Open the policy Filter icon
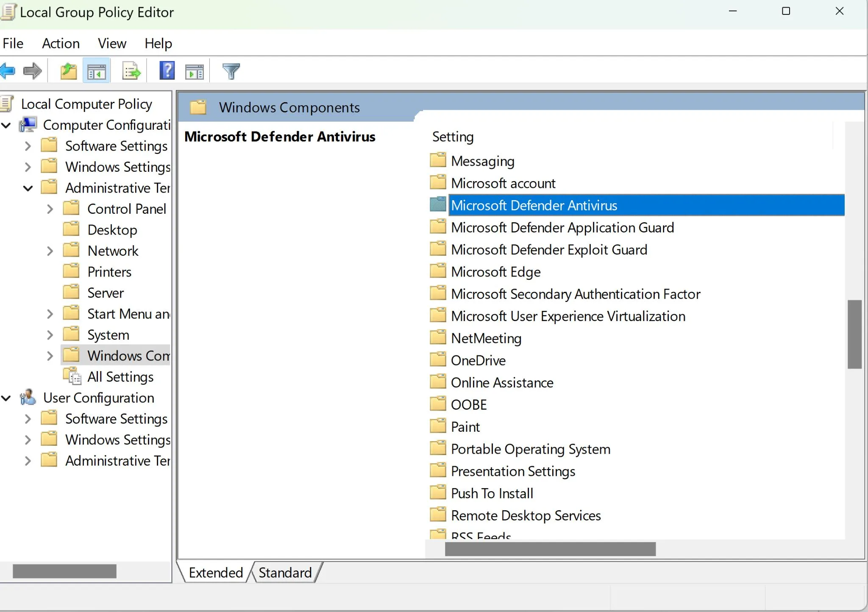Viewport: 868px width, 612px height. 230,70
